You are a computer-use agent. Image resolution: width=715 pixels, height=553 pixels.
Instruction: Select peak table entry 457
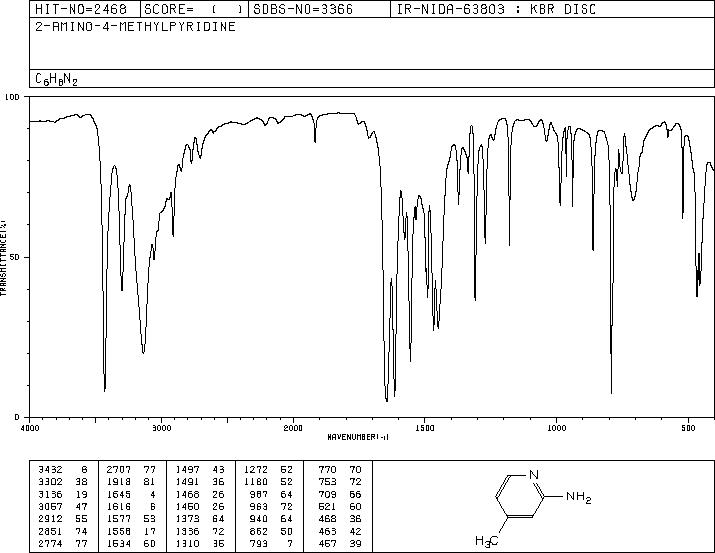click(x=327, y=543)
